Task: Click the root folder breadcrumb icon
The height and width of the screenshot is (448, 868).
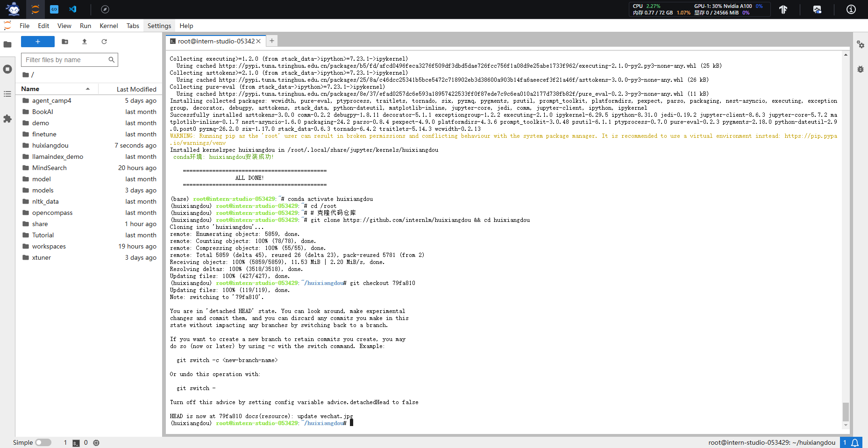Action: 26,75
